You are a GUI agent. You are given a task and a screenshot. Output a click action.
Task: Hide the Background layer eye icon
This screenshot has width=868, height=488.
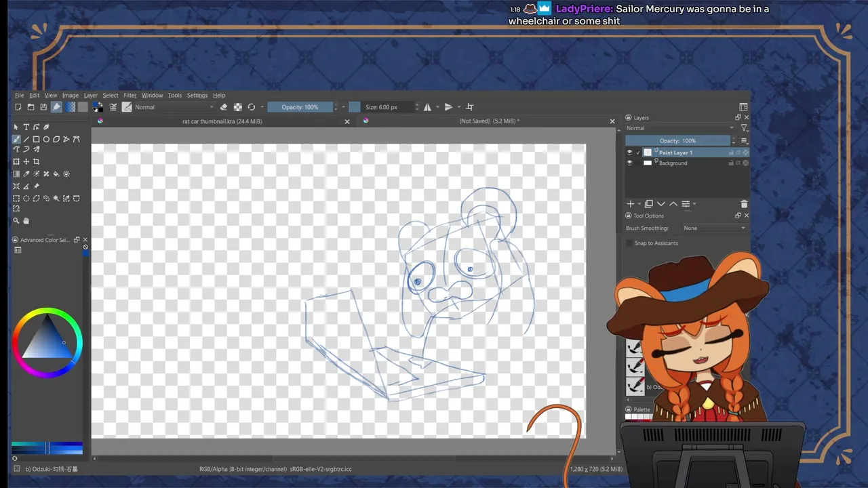(629, 163)
